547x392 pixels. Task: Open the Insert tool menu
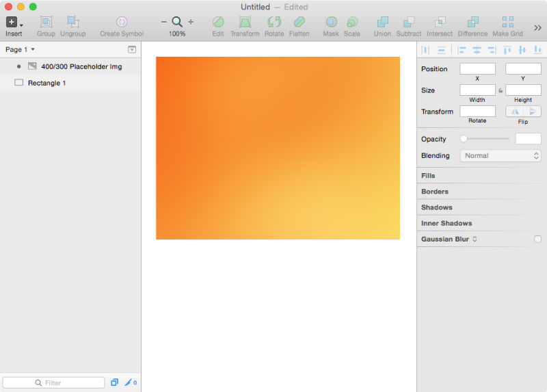[14, 23]
